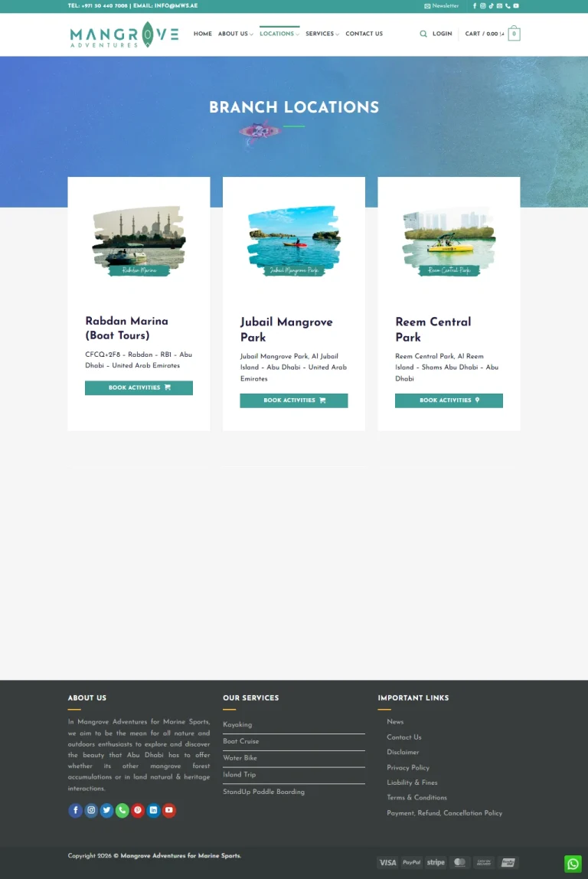Click the Mastercard payment icon

point(459,862)
